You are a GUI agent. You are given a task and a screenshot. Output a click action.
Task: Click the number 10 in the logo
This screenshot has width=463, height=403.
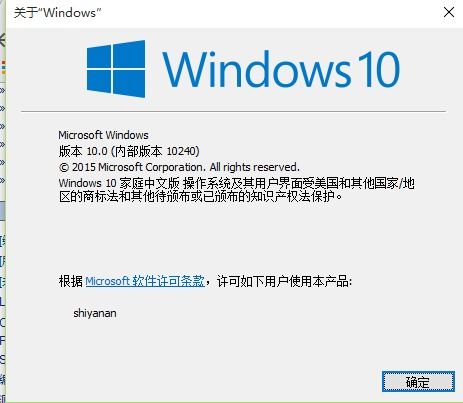[378, 69]
